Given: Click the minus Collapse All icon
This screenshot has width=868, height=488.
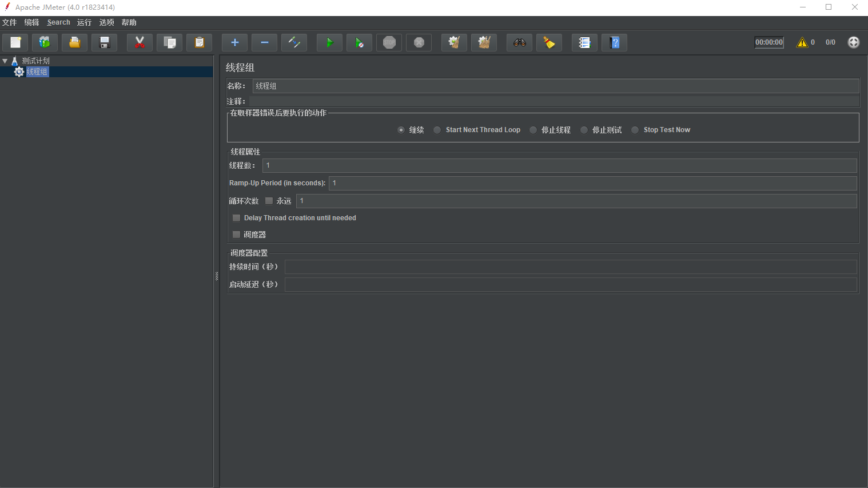Looking at the screenshot, I should (x=264, y=42).
